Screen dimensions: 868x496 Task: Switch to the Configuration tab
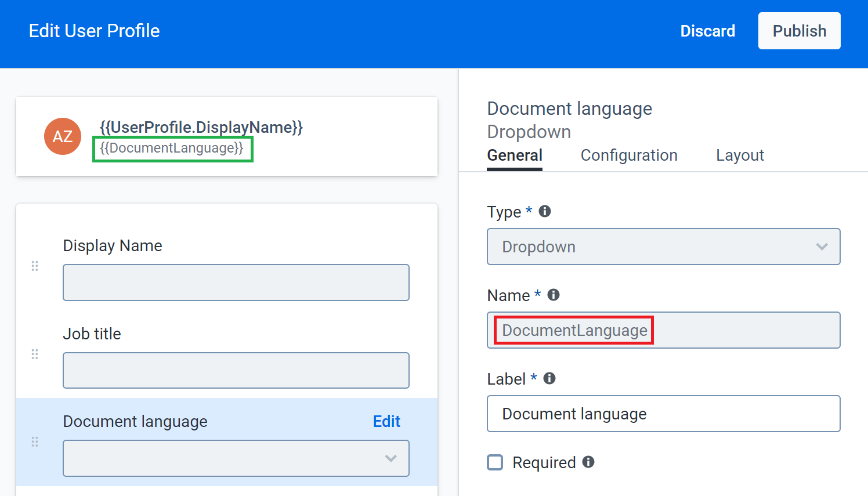coord(629,155)
